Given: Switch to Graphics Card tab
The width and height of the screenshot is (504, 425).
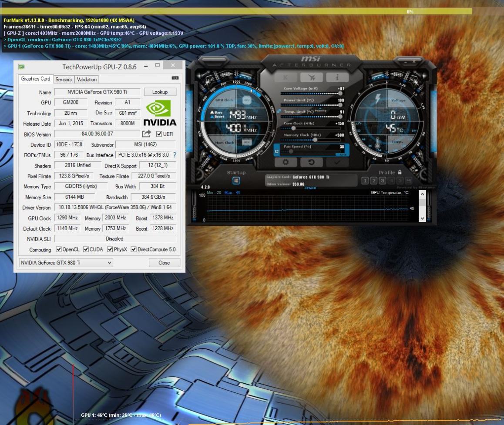Looking at the screenshot, I should tap(36, 79).
